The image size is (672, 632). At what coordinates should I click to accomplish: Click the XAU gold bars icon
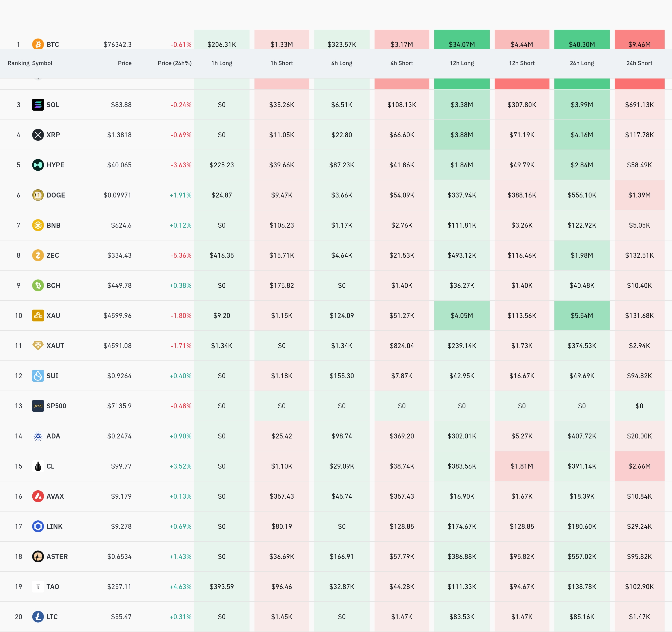[x=38, y=316]
